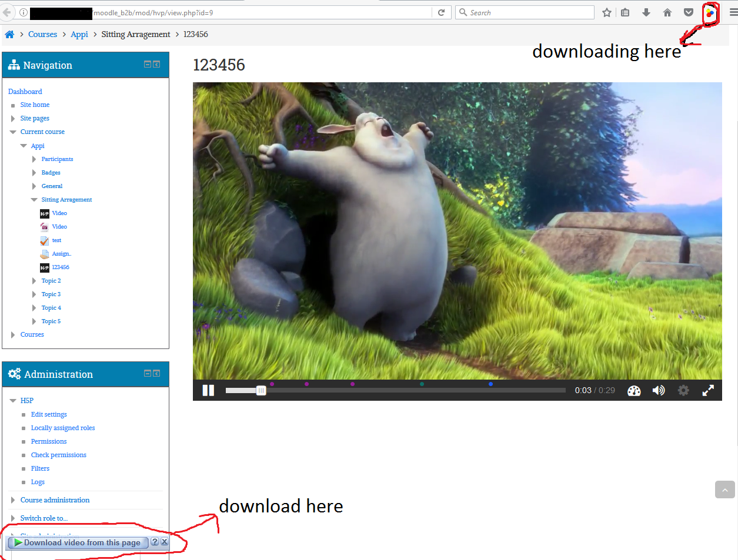Go to Dashboard
Image resolution: width=738 pixels, height=560 pixels.
[25, 92]
